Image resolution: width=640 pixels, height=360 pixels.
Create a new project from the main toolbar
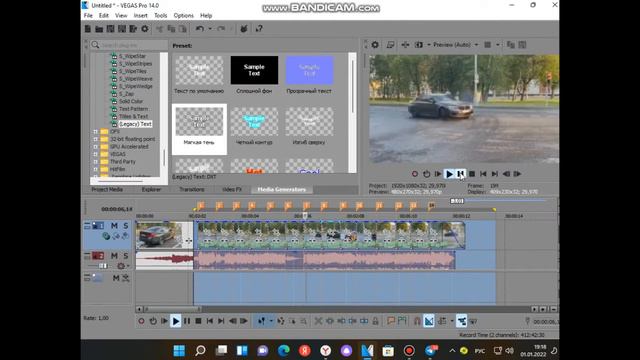(88, 29)
